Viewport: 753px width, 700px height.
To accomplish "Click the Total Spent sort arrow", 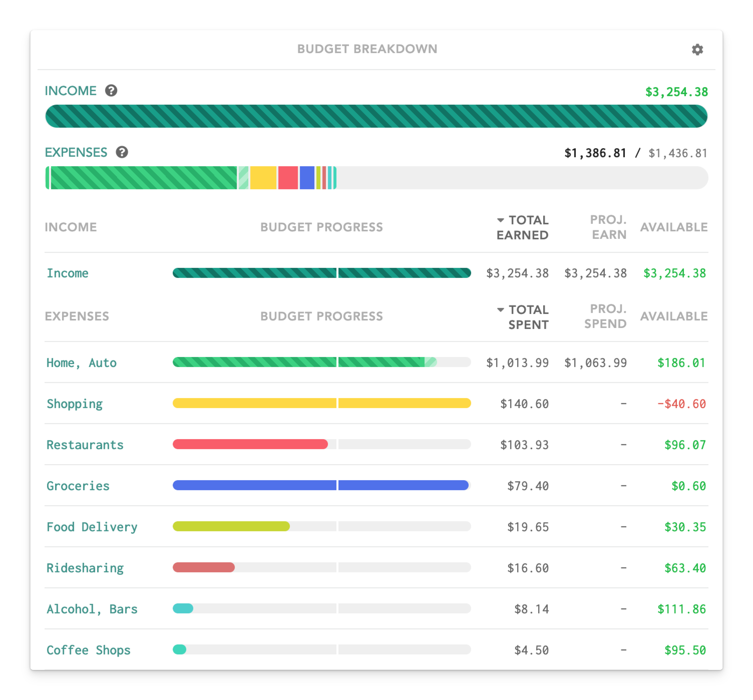I will [500, 309].
